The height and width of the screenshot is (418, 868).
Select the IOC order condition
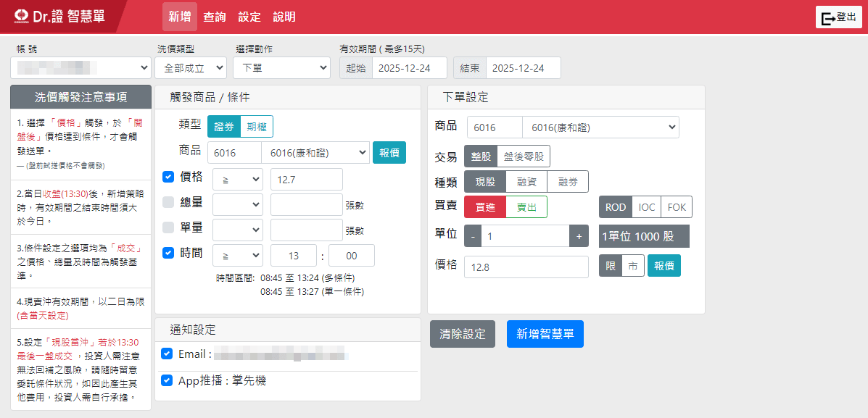click(647, 207)
